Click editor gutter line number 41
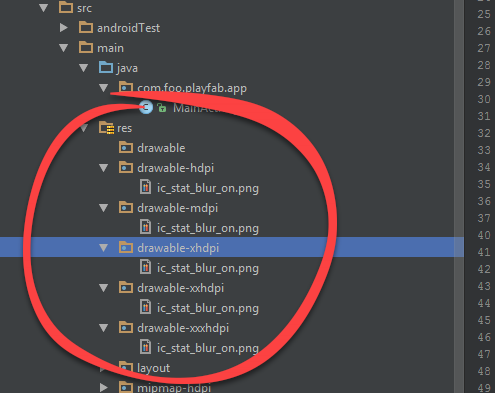This screenshot has height=393, width=495. [x=484, y=252]
